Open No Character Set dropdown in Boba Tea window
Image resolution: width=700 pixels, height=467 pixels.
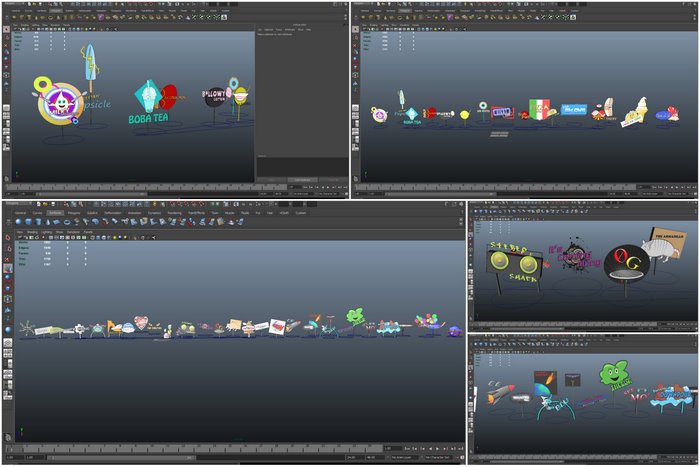pos(328,194)
